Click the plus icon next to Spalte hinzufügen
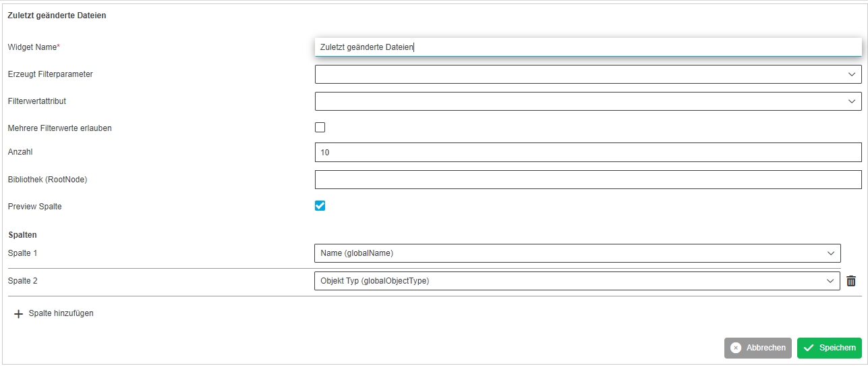Viewport: 868px width, 366px height. coord(18,314)
